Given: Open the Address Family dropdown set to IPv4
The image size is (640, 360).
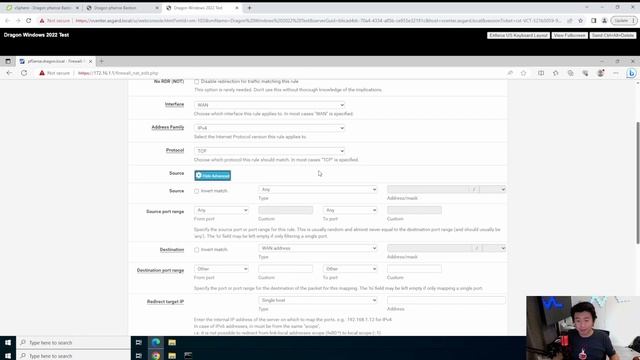Looking at the screenshot, I should [269, 128].
